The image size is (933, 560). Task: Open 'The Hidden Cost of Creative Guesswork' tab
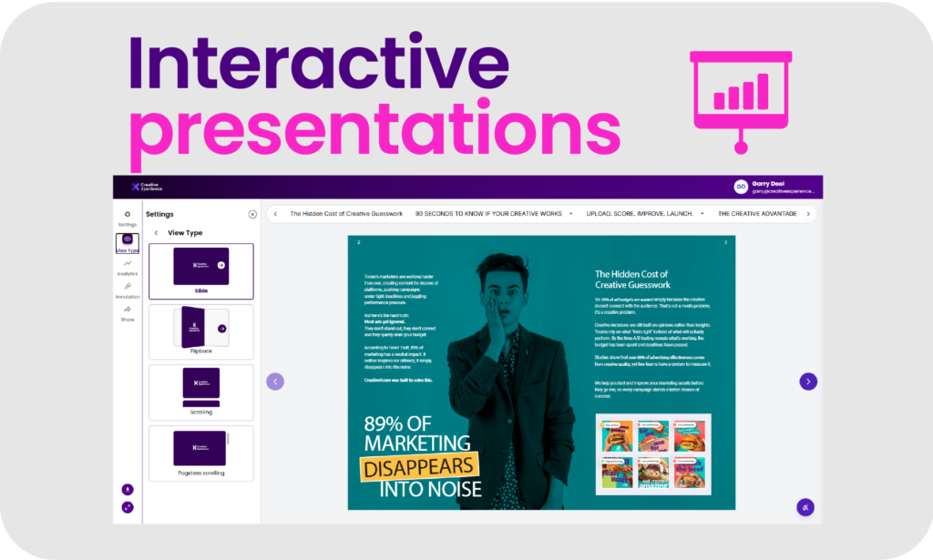346,214
